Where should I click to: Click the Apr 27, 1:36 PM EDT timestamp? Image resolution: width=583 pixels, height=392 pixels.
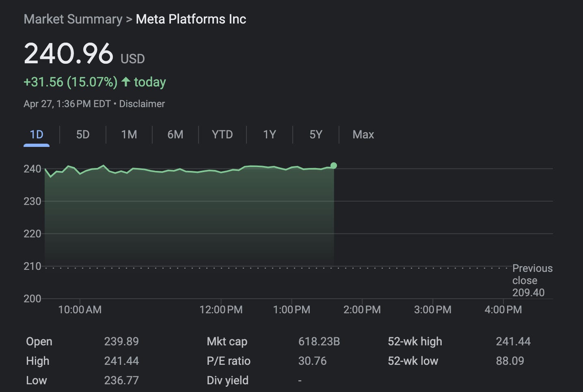point(67,104)
